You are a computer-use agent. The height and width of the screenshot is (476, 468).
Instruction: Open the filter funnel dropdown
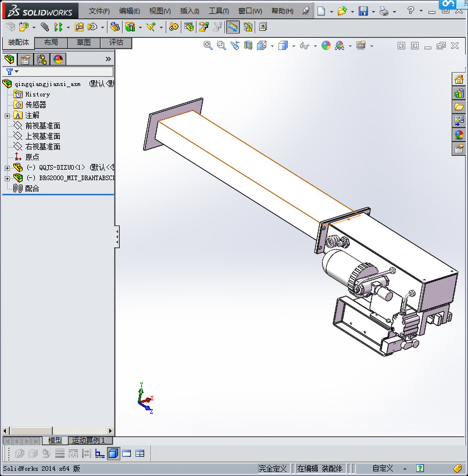[12, 71]
